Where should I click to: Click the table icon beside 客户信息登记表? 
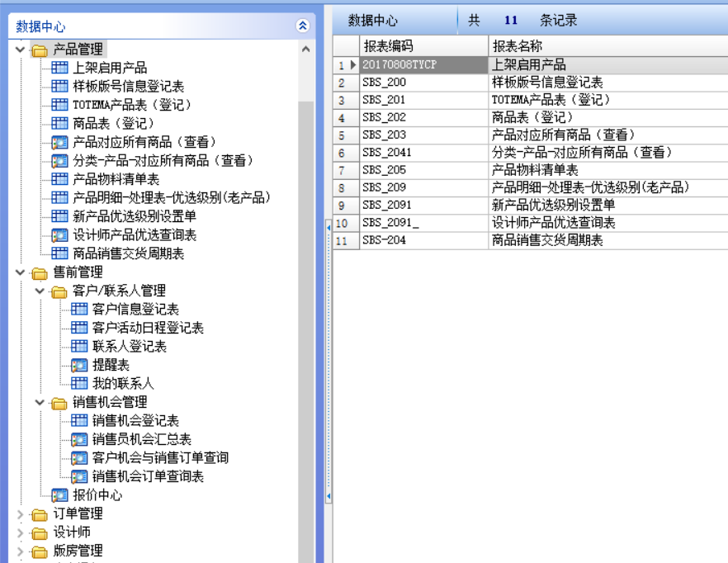click(x=79, y=310)
